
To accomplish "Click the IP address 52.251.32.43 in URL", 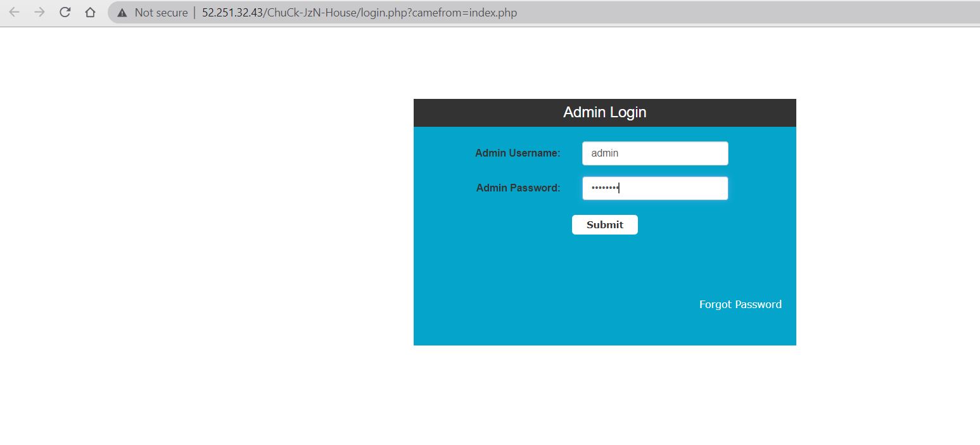I will point(232,13).
